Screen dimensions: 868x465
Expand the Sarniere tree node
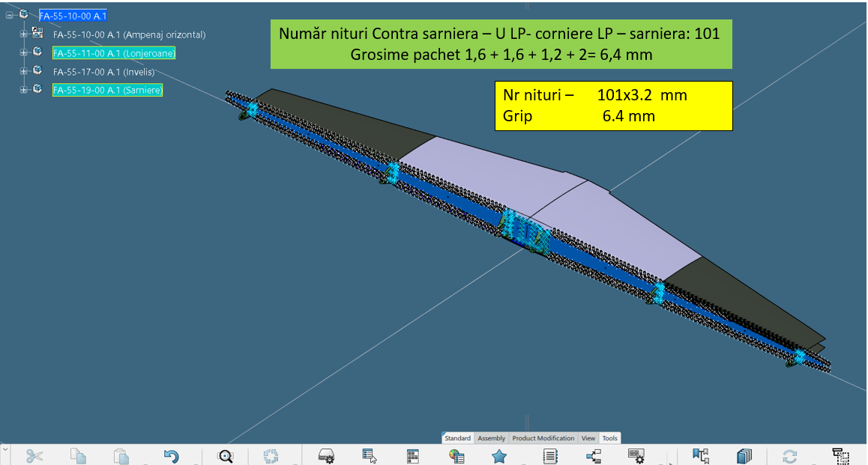[23, 90]
